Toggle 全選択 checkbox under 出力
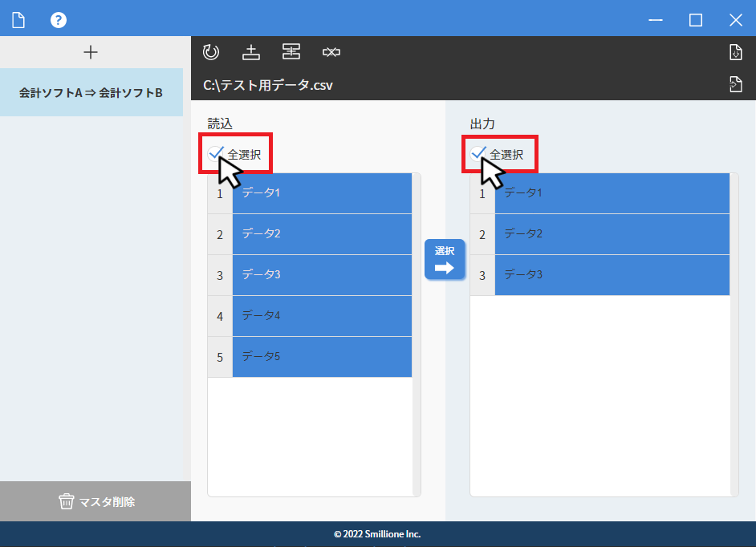 click(478, 154)
